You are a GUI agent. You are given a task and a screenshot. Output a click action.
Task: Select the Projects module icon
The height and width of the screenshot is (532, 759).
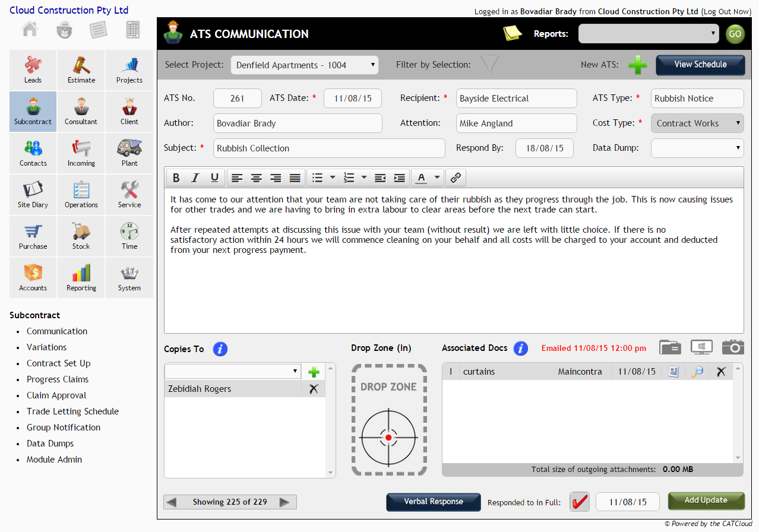tap(129, 69)
